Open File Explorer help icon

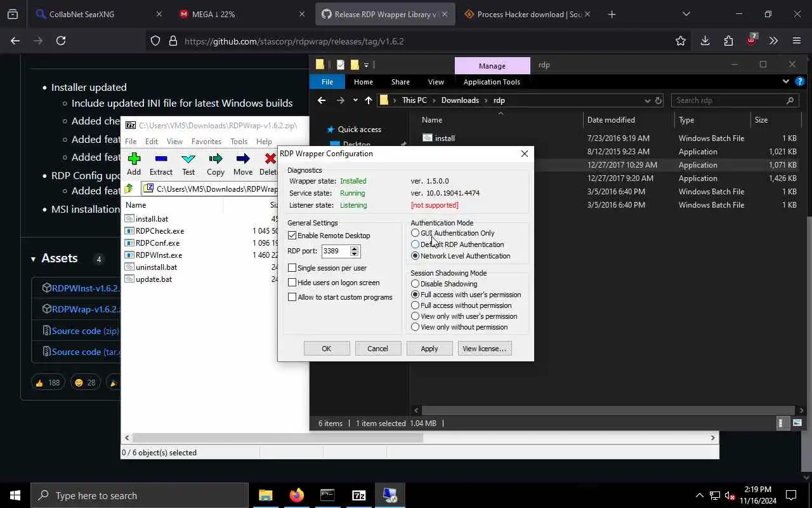[800, 81]
